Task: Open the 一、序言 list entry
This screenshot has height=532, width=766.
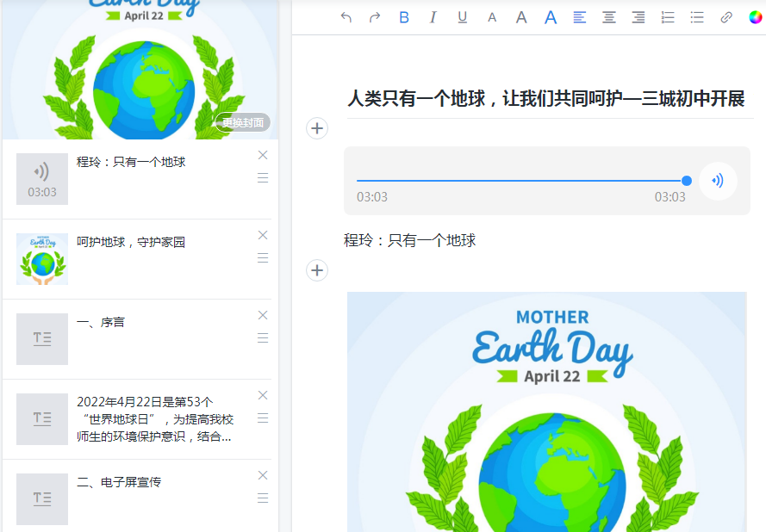Action: coord(101,322)
